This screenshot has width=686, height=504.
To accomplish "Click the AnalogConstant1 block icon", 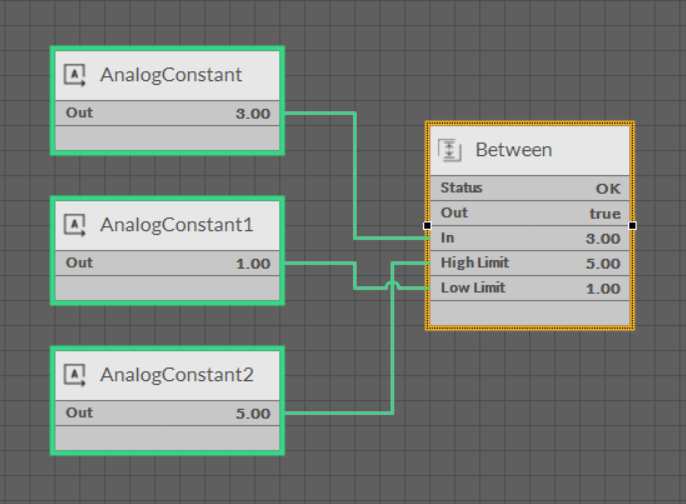I will tap(75, 225).
